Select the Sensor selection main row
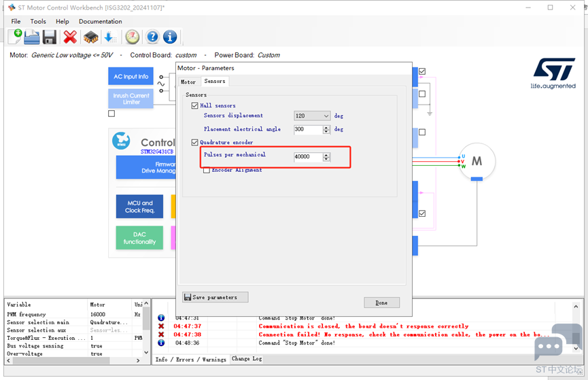The width and height of the screenshot is (588, 380). coord(74,322)
